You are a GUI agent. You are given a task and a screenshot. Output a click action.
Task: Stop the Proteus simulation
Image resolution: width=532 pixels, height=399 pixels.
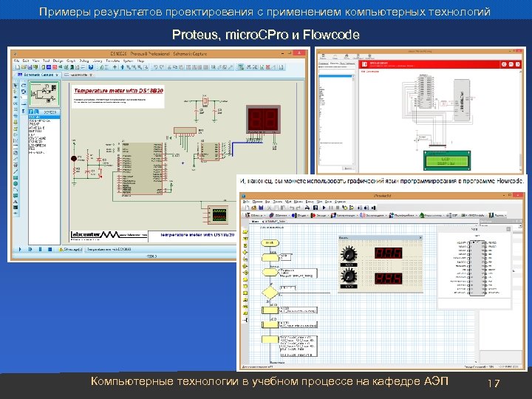pos(50,250)
